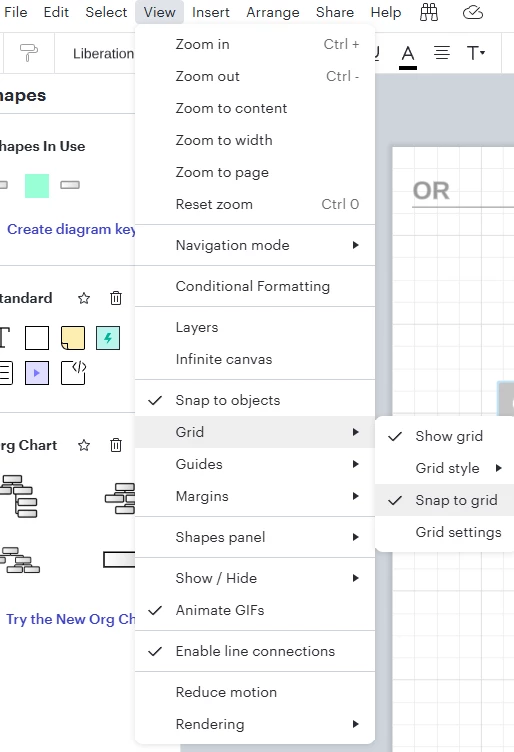Select Conditional Formatting menu entry

pos(255,286)
